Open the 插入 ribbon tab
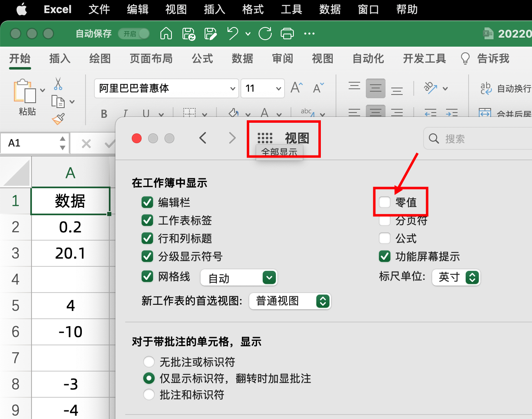532x419 pixels. point(60,59)
